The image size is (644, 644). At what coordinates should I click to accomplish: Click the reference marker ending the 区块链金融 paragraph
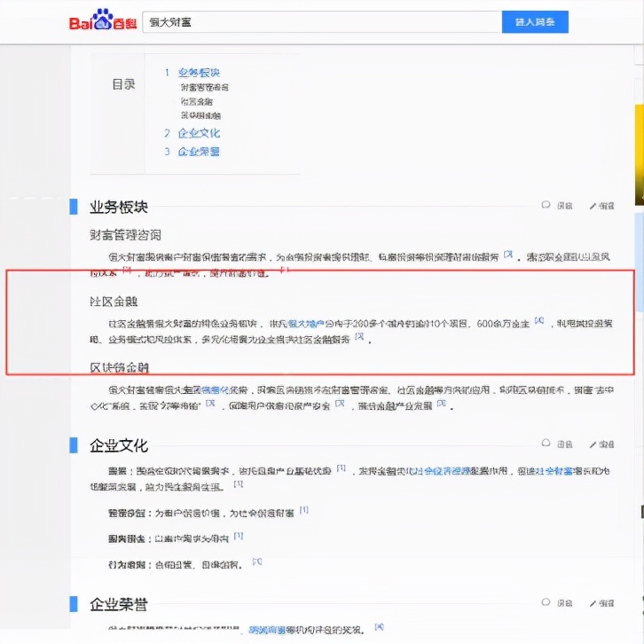point(442,403)
